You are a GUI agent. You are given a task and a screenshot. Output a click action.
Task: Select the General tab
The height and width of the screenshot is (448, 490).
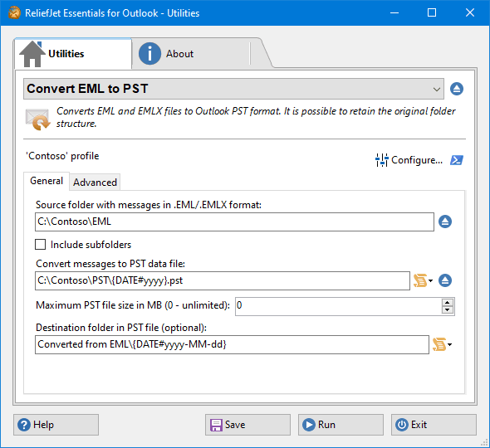pos(47,181)
